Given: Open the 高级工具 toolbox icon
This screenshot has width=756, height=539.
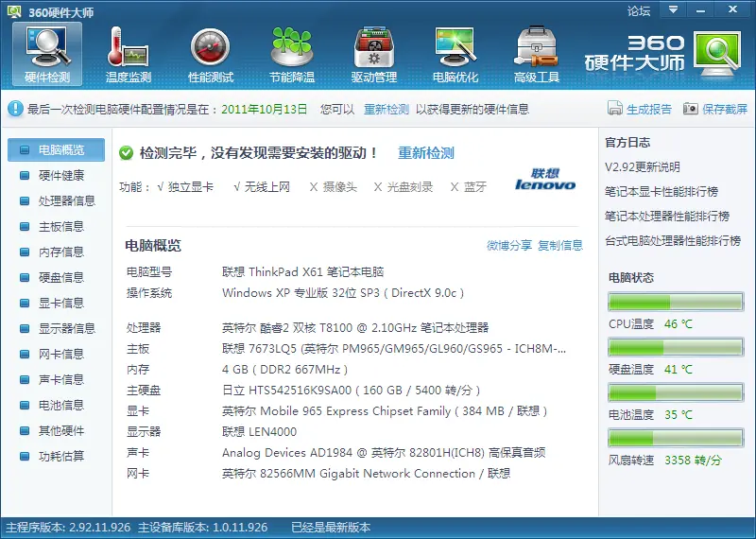Looking at the screenshot, I should point(536,54).
